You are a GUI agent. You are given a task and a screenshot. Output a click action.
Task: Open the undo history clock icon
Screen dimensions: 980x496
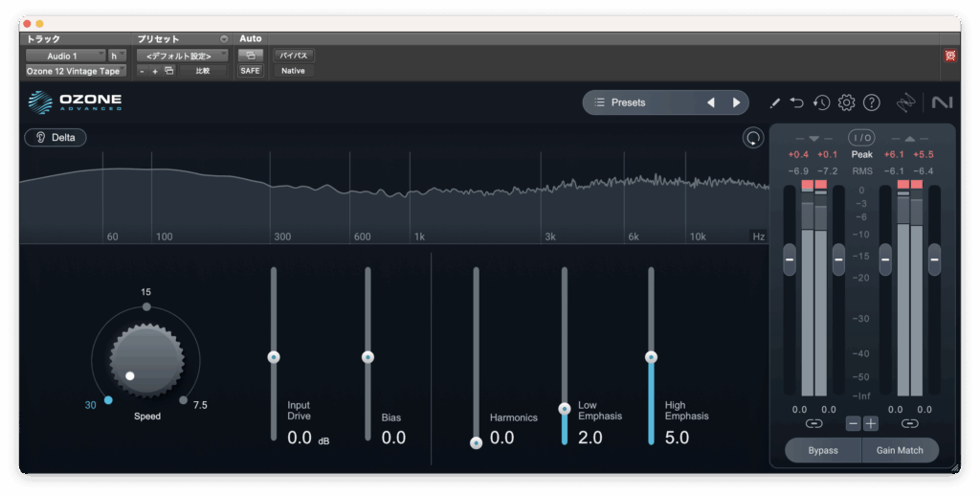point(821,102)
